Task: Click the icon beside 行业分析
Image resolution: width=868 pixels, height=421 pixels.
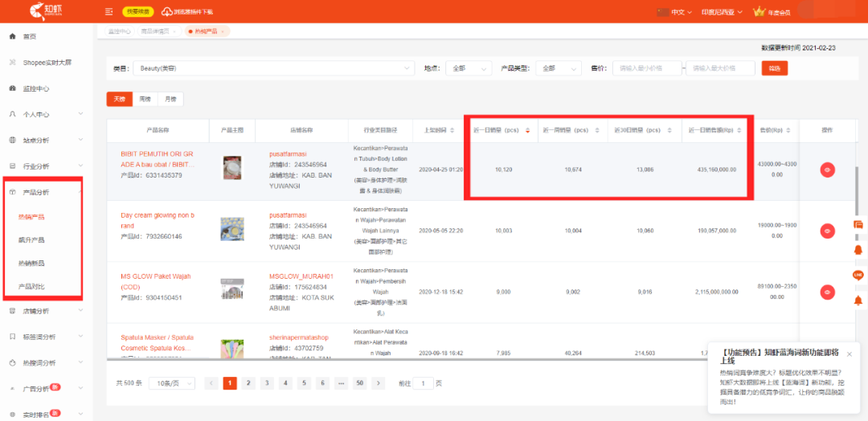Action: point(12,166)
